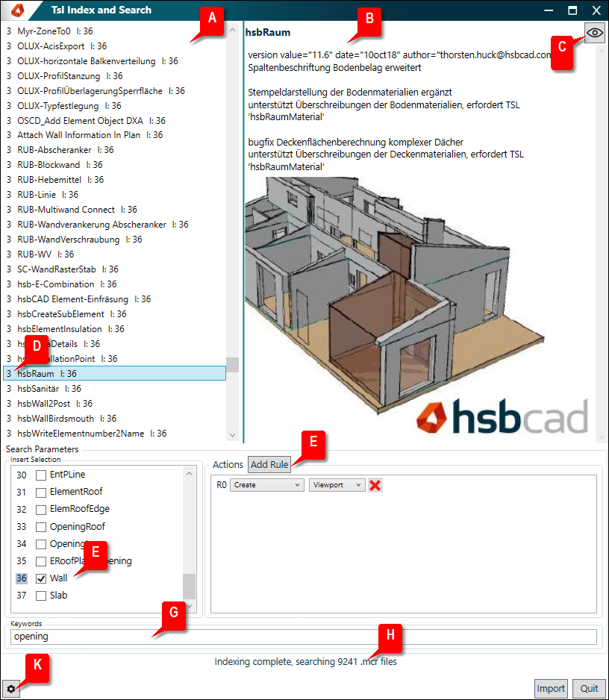609x700 pixels.
Task: Select SC-WandRasterStab entry
Action: [114, 269]
